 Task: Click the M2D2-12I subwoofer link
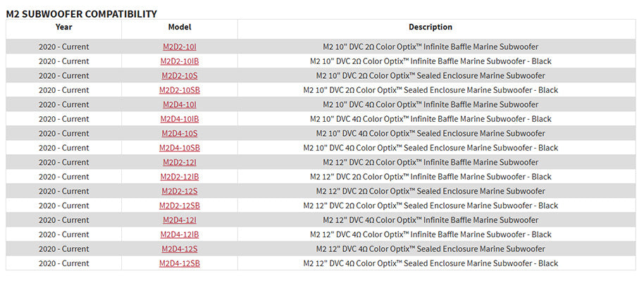[179, 162]
